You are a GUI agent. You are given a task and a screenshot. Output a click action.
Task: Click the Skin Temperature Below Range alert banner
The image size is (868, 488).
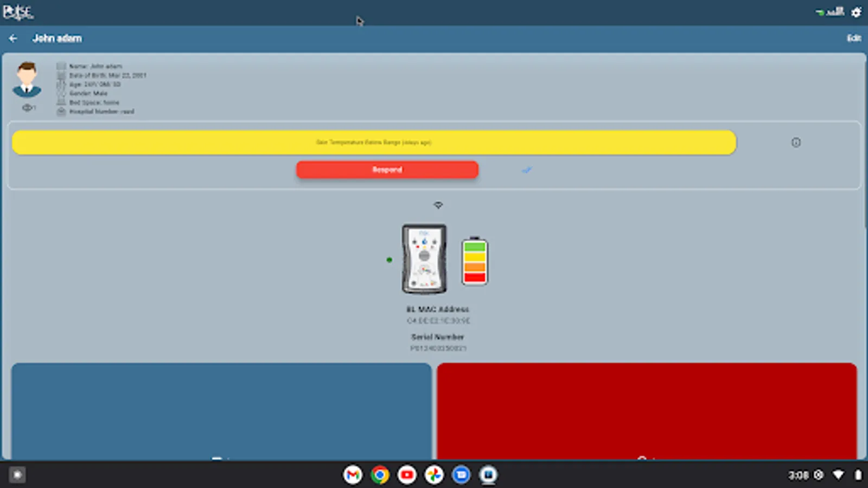374,142
